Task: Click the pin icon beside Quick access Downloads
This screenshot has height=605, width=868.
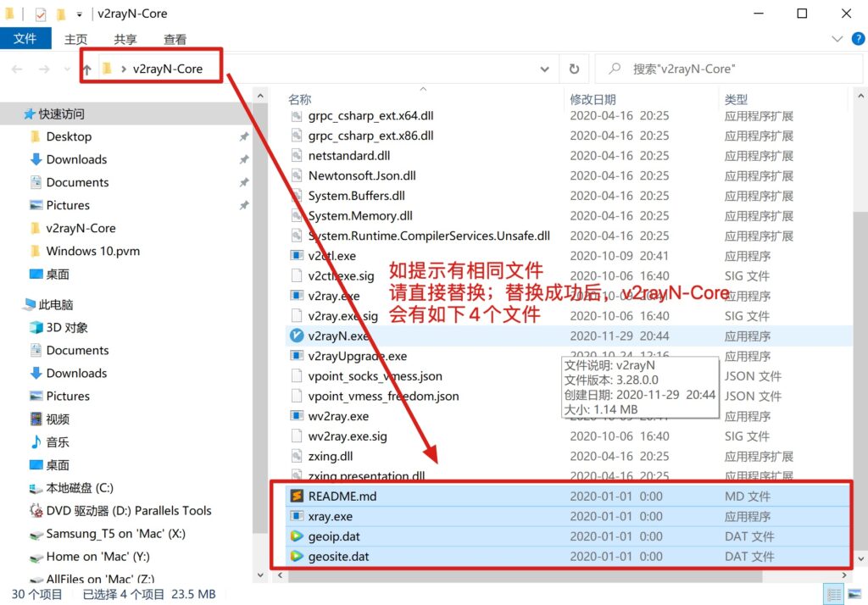Action: click(x=243, y=159)
